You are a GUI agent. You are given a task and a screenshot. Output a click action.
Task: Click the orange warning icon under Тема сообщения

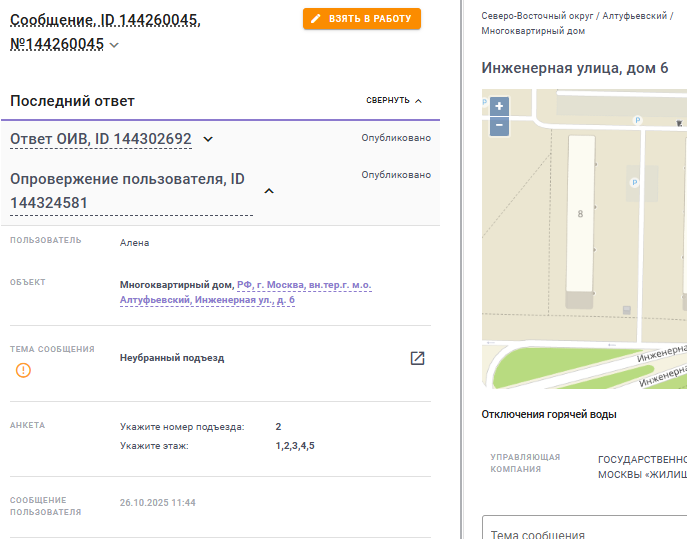23,370
